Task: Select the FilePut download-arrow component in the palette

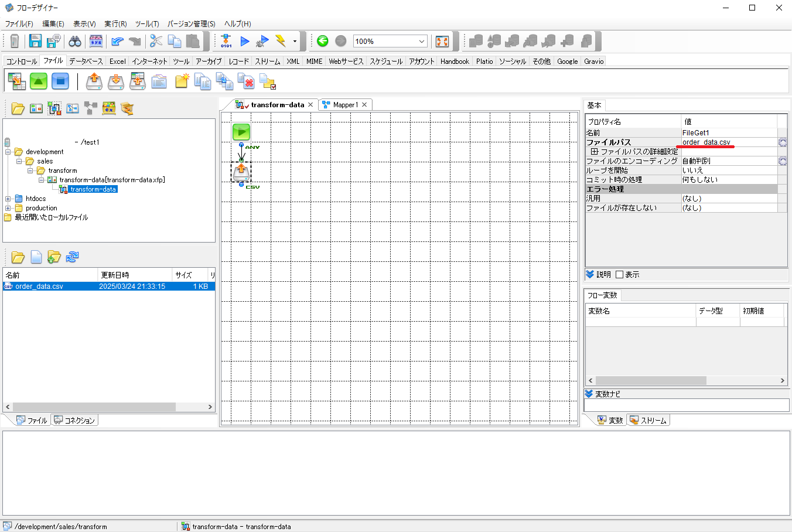Action: coord(116,81)
